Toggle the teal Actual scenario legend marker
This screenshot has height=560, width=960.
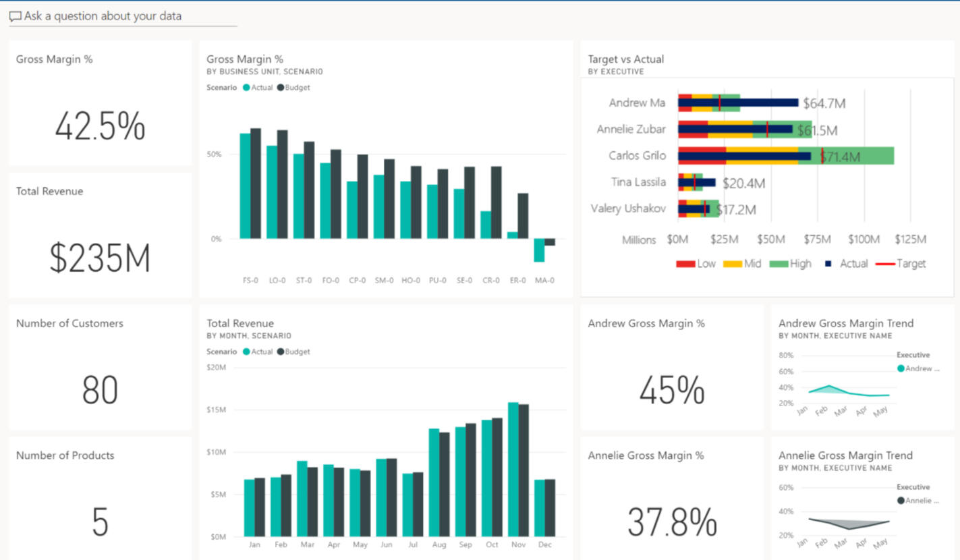[x=248, y=87]
